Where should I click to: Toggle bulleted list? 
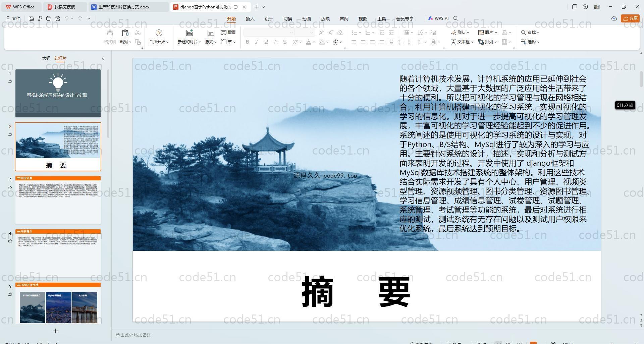354,33
